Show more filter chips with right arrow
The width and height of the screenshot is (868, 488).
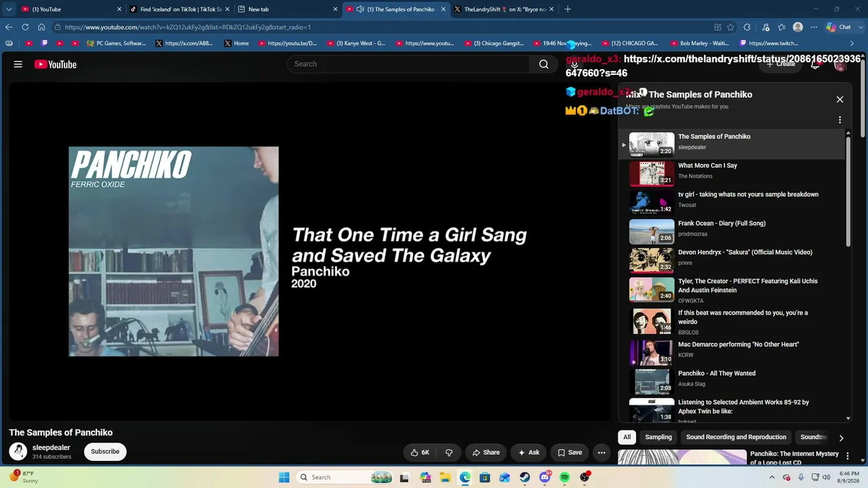[x=841, y=438]
